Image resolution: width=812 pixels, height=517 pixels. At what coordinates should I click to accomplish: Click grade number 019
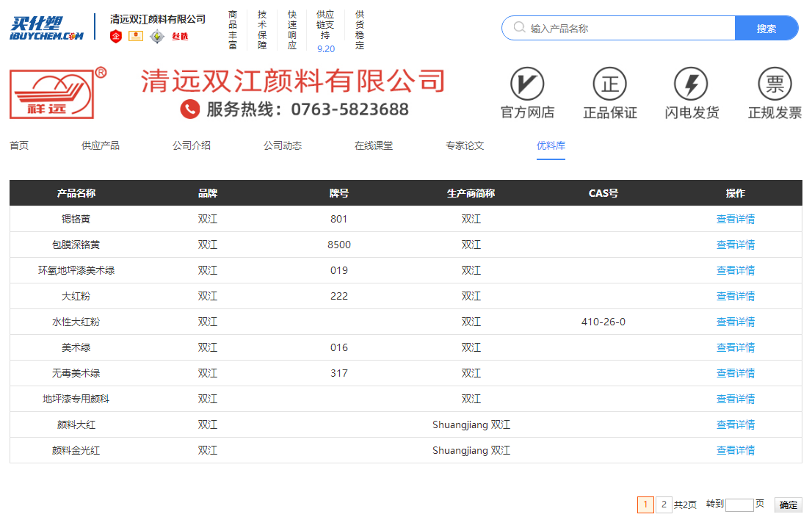pyautogui.click(x=339, y=270)
